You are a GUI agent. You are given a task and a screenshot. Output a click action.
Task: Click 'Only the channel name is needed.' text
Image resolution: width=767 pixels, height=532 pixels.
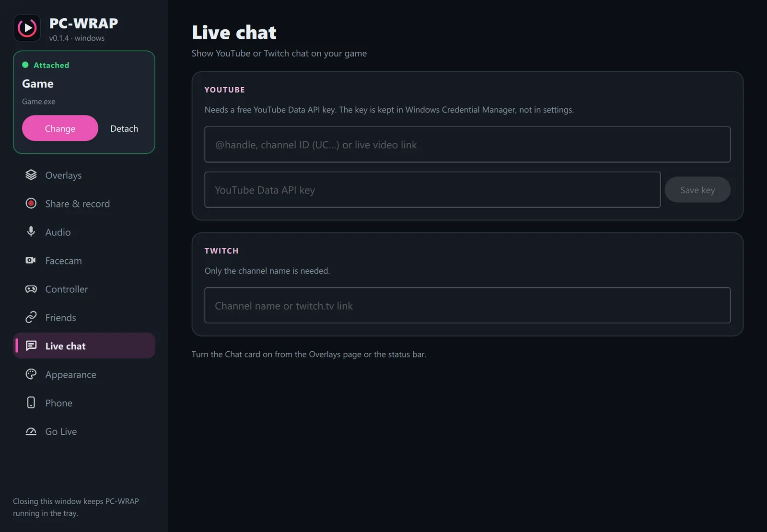point(267,271)
